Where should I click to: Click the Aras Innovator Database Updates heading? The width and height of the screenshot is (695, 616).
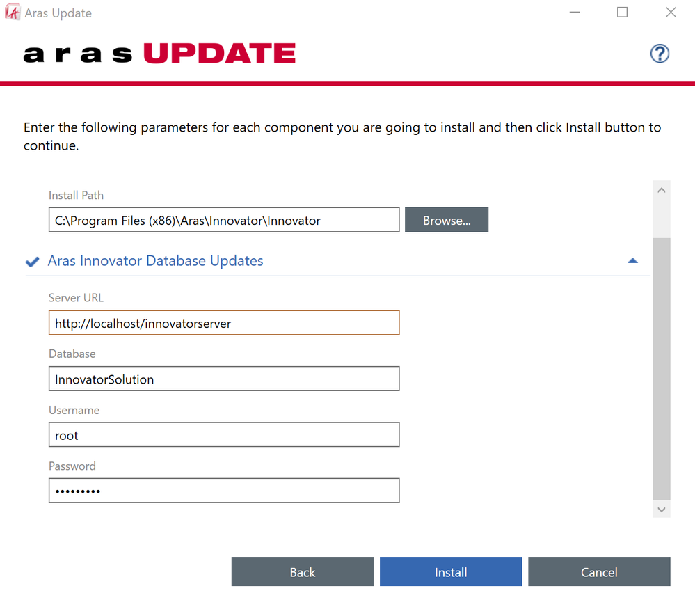(x=155, y=261)
